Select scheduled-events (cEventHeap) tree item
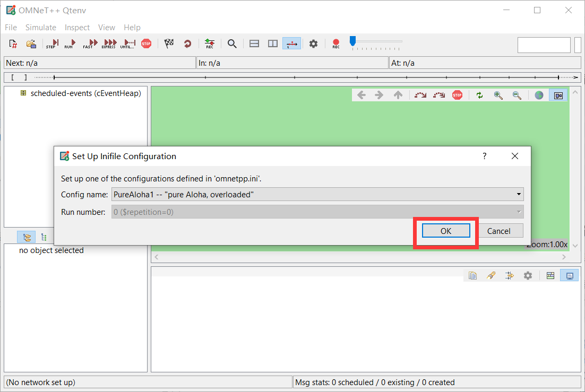 click(x=86, y=93)
